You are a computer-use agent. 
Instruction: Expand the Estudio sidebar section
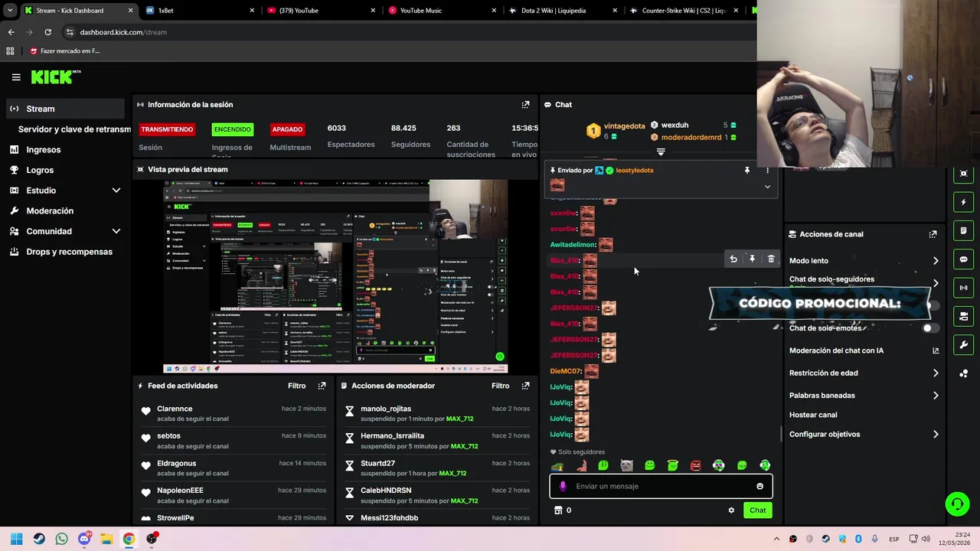click(x=116, y=191)
